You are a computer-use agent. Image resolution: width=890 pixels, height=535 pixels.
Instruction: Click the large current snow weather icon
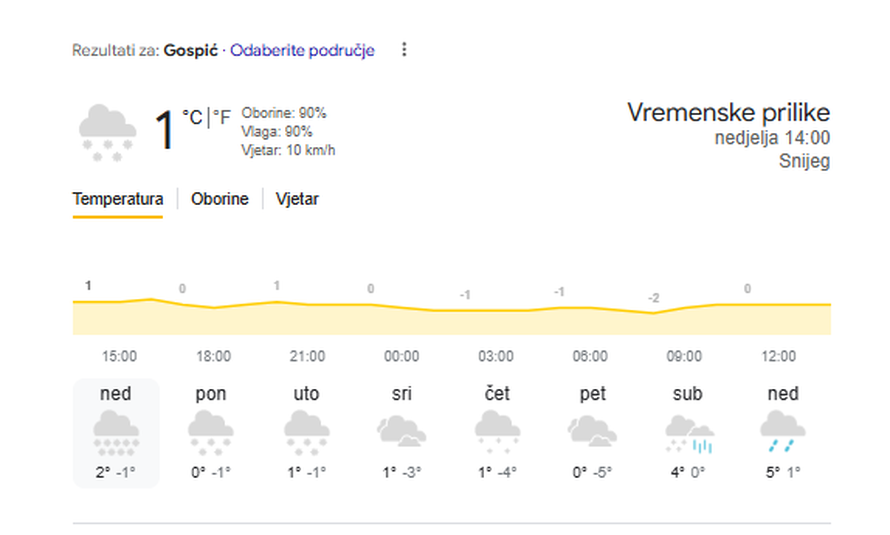click(x=107, y=133)
